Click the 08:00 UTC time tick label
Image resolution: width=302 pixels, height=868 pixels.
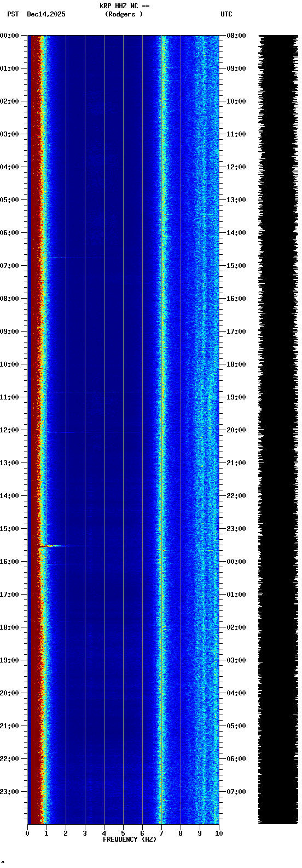click(x=236, y=36)
